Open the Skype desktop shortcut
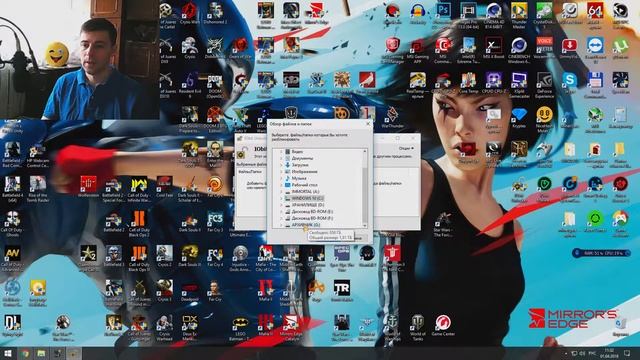Image resolution: width=640 pixels, height=360 pixels. click(569, 83)
